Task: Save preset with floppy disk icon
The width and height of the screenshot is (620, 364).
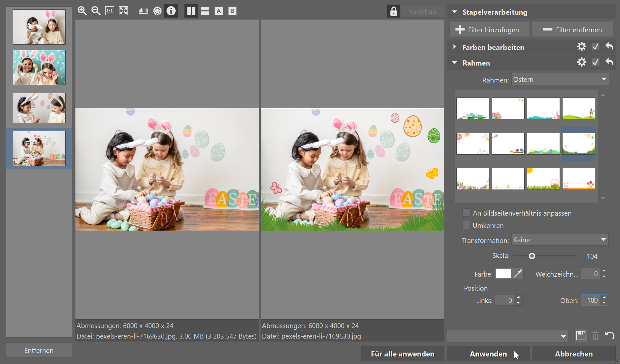Action: tap(580, 336)
